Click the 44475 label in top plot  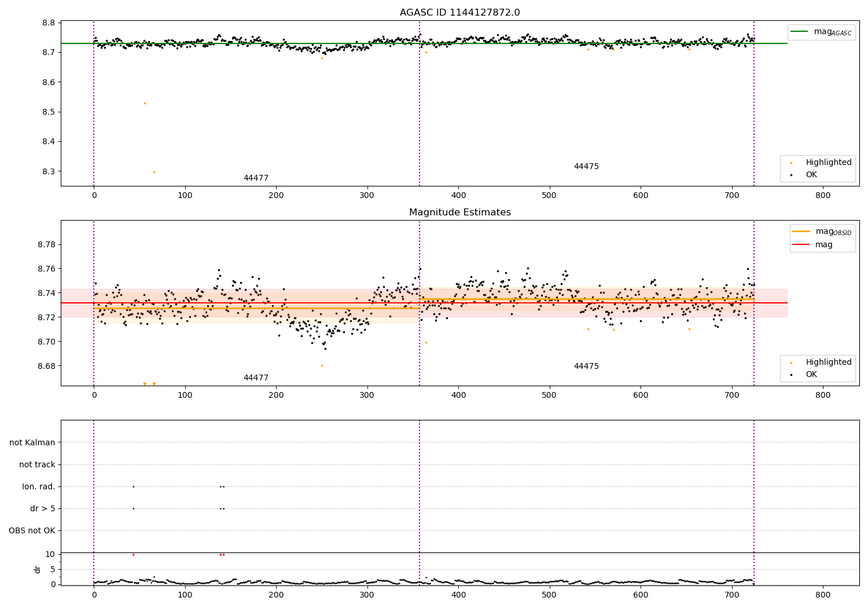pos(586,167)
